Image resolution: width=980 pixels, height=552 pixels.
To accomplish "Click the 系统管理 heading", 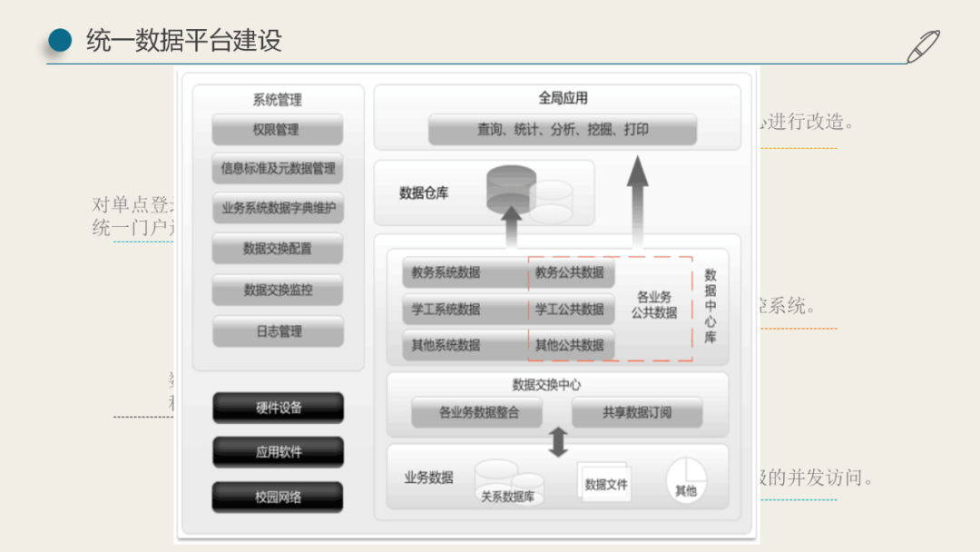I will coord(277,99).
